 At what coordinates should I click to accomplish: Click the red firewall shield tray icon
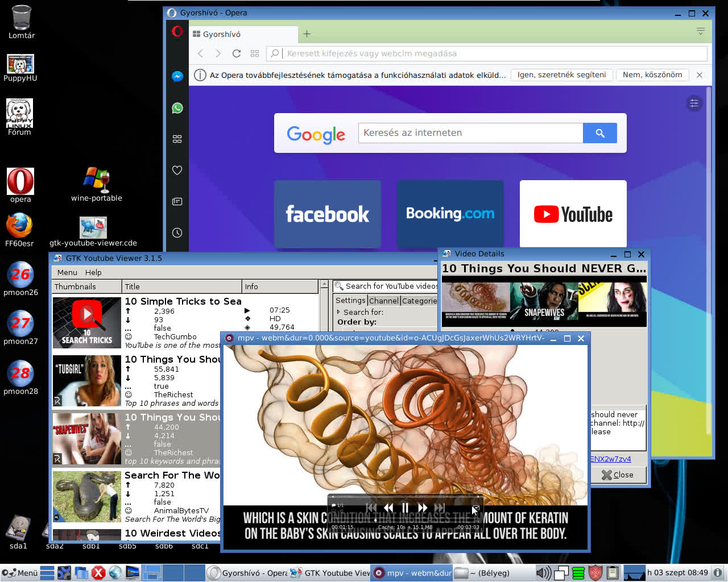[595, 573]
